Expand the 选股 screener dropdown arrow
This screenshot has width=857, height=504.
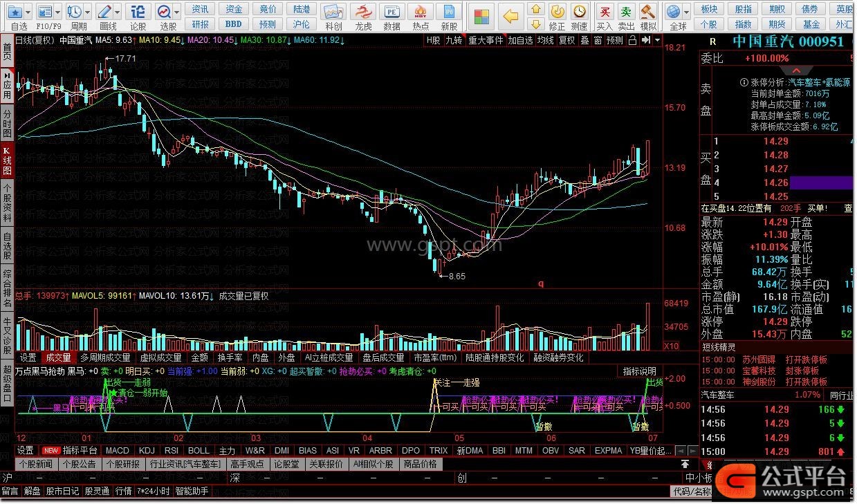pyautogui.click(x=177, y=12)
